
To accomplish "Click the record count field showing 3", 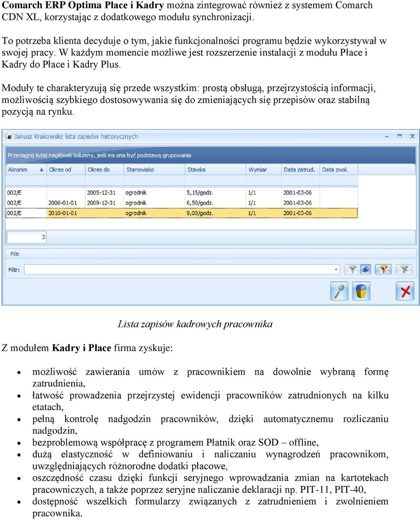I will click(x=27, y=237).
